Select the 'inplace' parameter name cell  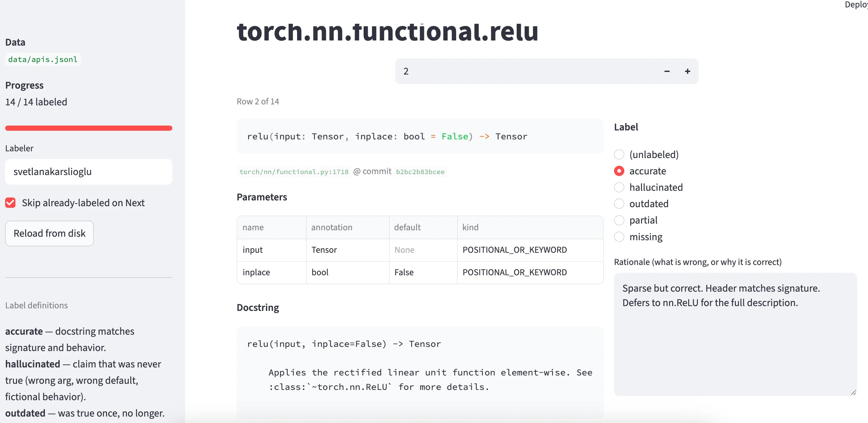click(x=272, y=272)
